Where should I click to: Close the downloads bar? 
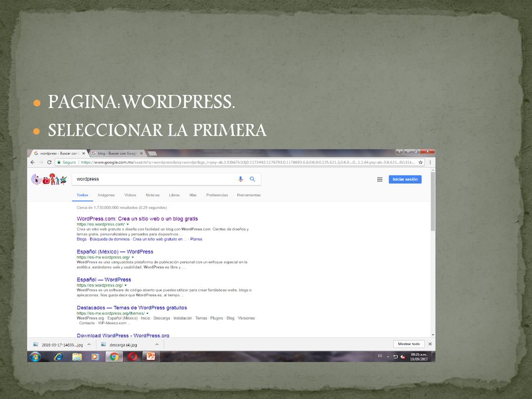click(430, 344)
